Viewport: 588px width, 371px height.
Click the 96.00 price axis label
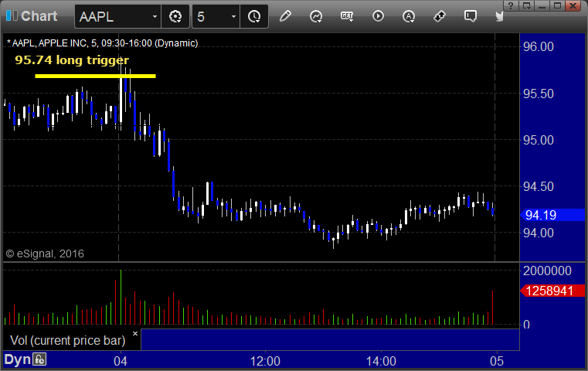(538, 47)
